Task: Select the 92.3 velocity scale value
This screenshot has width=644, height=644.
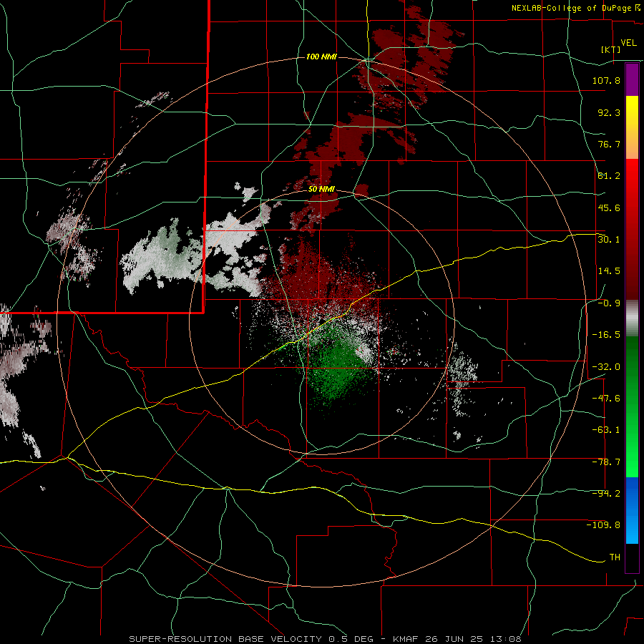Action: 609,112
